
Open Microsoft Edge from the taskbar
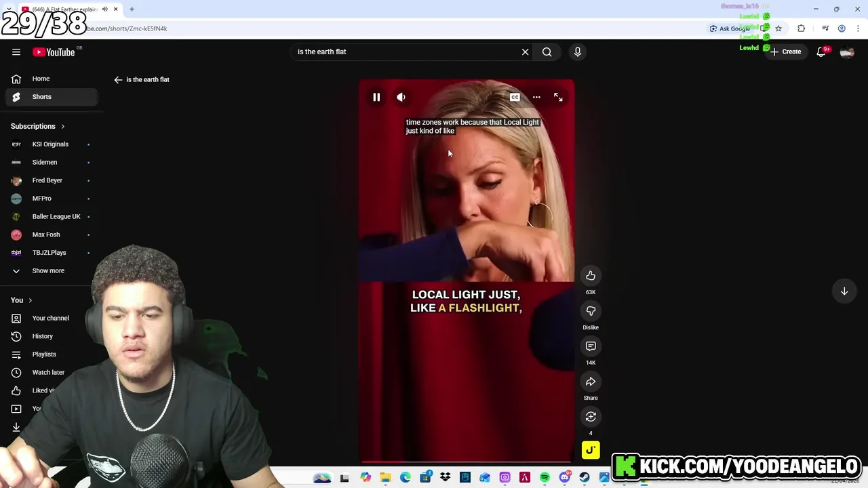(406, 478)
